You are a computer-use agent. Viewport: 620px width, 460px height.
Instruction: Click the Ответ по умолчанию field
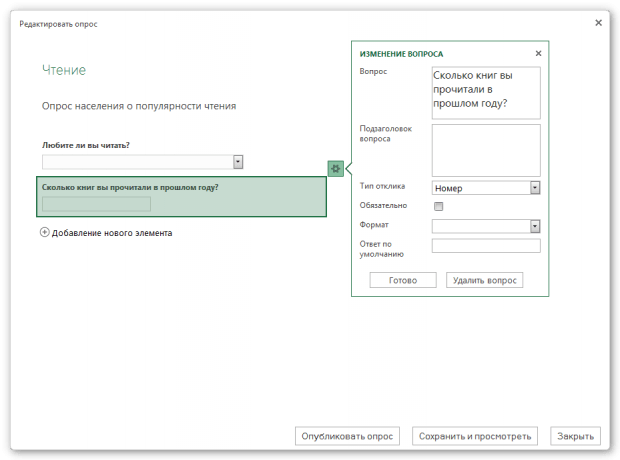(486, 246)
